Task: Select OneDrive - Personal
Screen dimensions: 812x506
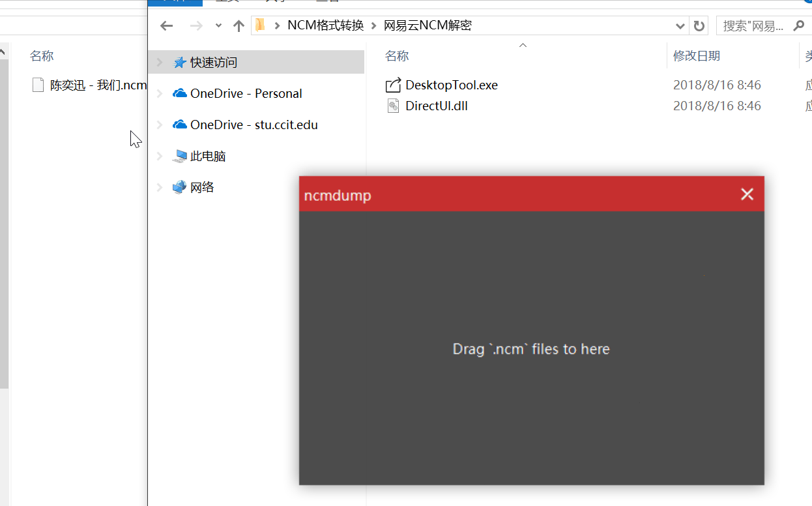Action: [246, 93]
